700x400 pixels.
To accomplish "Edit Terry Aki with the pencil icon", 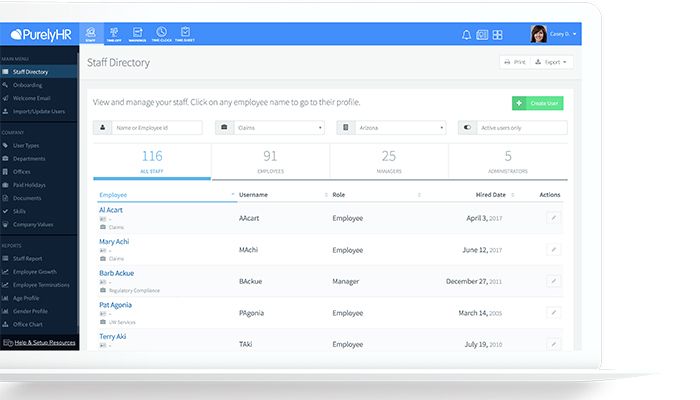I will 554,344.
